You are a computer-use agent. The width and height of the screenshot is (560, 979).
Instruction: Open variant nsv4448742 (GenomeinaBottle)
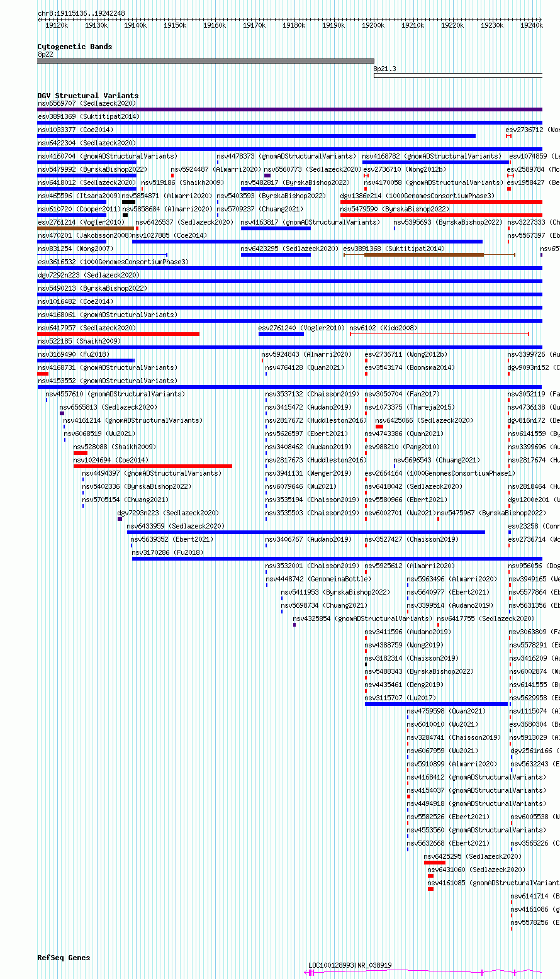(x=318, y=579)
